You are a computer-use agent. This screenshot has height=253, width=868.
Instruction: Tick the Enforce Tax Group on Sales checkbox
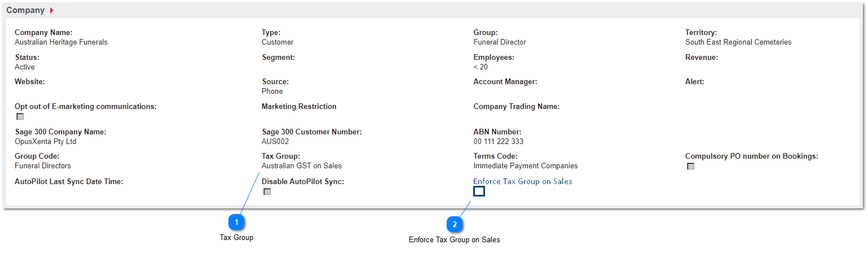479,191
